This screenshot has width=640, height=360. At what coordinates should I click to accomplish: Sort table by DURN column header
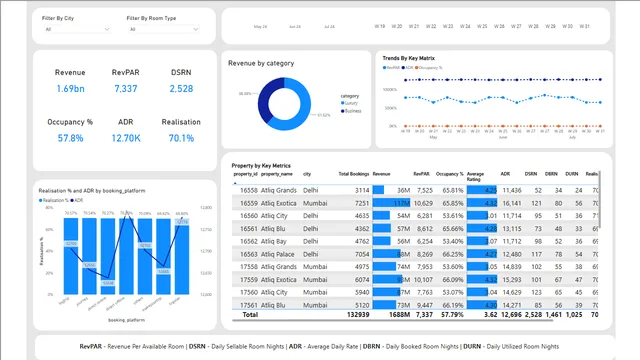point(571,174)
